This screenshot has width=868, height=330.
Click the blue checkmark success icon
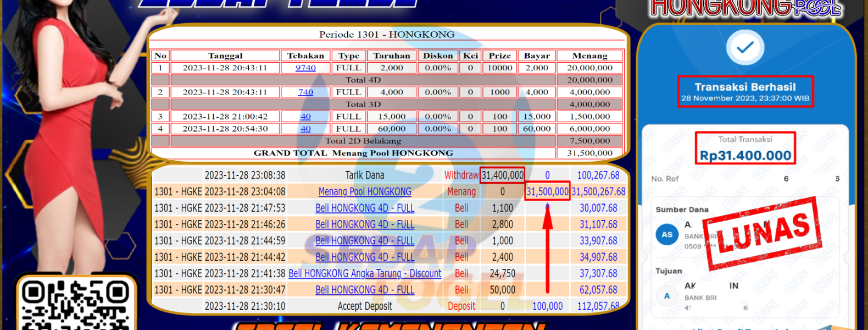(x=745, y=47)
